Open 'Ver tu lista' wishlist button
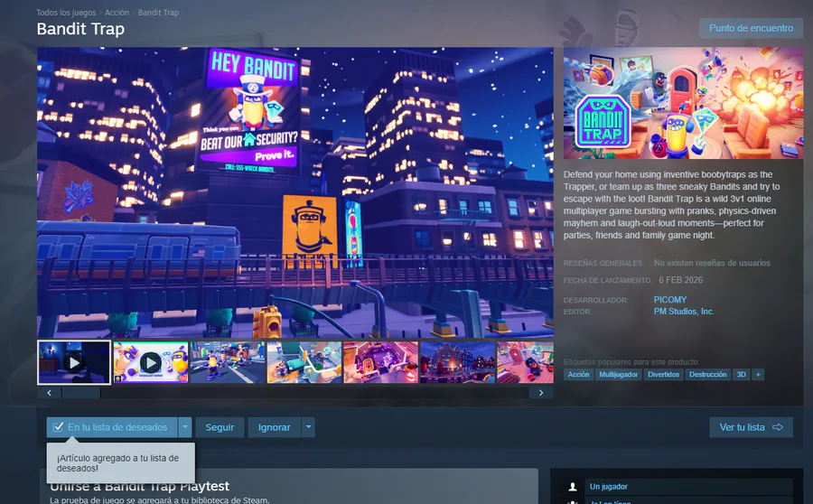The image size is (813, 504). coord(751,427)
